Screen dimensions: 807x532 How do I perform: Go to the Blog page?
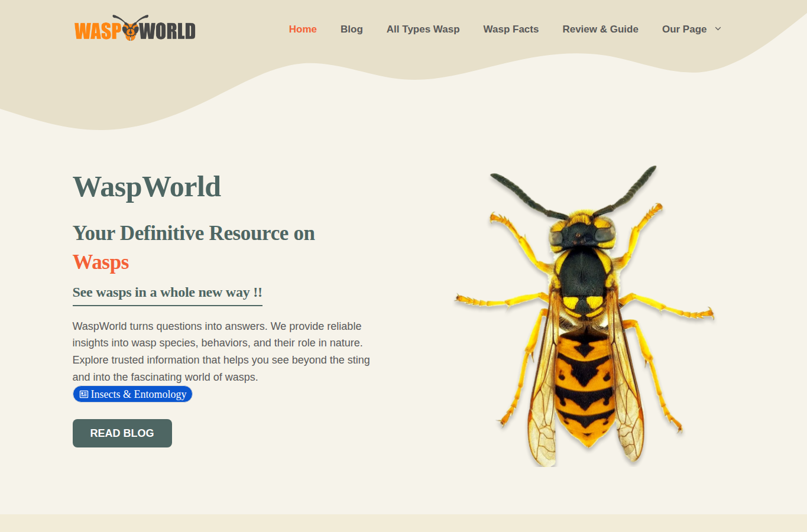click(352, 29)
